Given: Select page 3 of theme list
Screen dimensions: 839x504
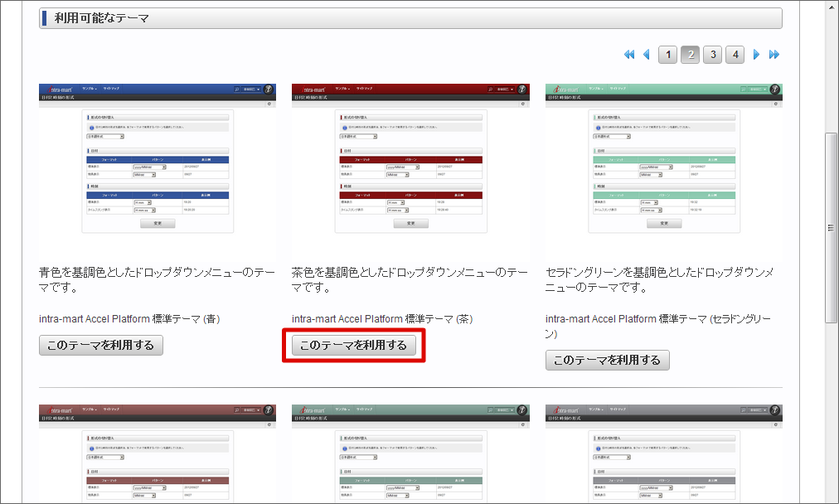Looking at the screenshot, I should 713,55.
